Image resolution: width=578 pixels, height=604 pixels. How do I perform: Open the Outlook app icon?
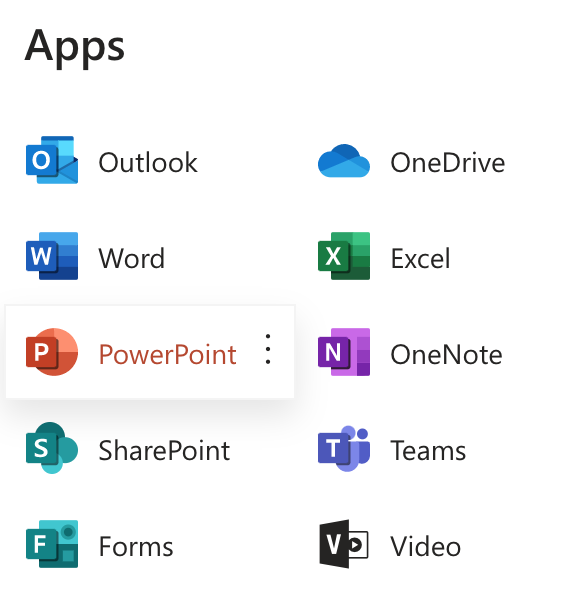point(52,160)
